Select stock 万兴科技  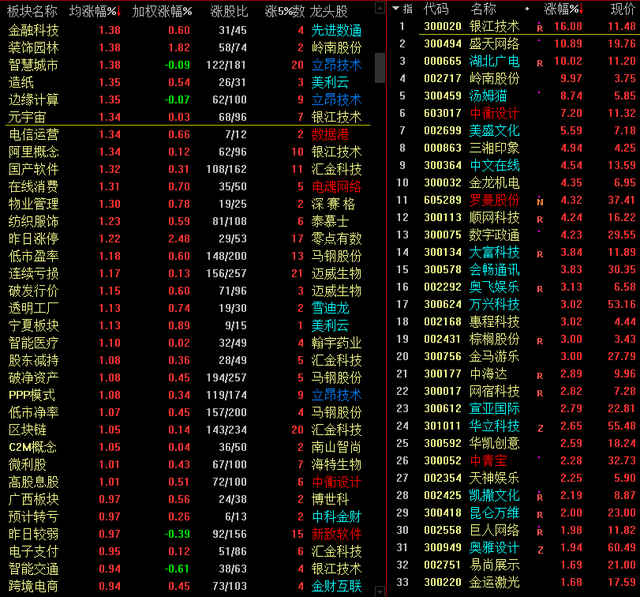point(494,304)
